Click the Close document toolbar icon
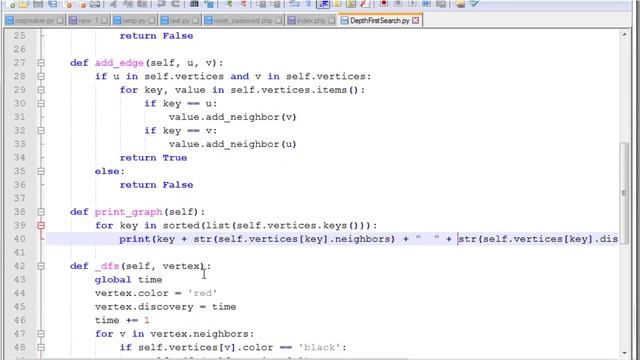640x360 pixels. pos(69,4)
